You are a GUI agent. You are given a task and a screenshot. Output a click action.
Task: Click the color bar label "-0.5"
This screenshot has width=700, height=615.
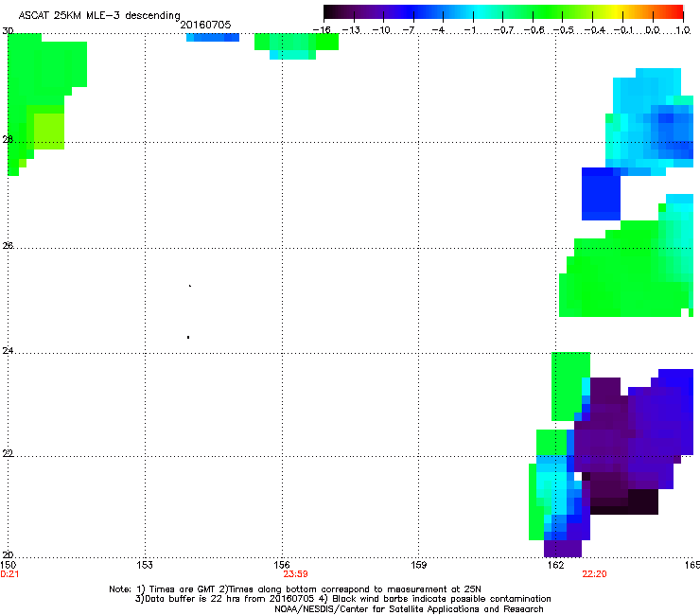click(564, 30)
